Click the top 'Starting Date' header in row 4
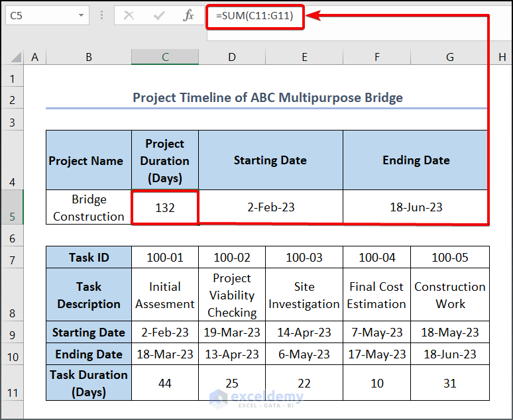 [270, 160]
